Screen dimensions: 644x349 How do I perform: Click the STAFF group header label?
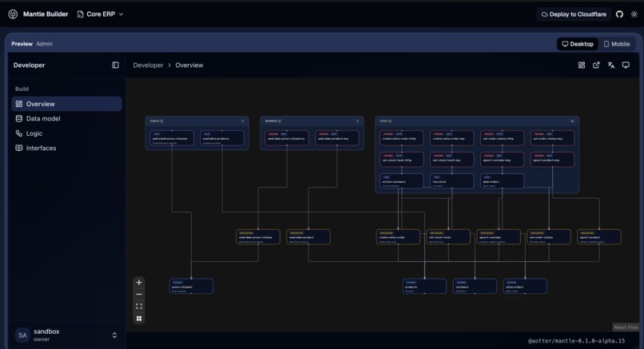click(384, 121)
